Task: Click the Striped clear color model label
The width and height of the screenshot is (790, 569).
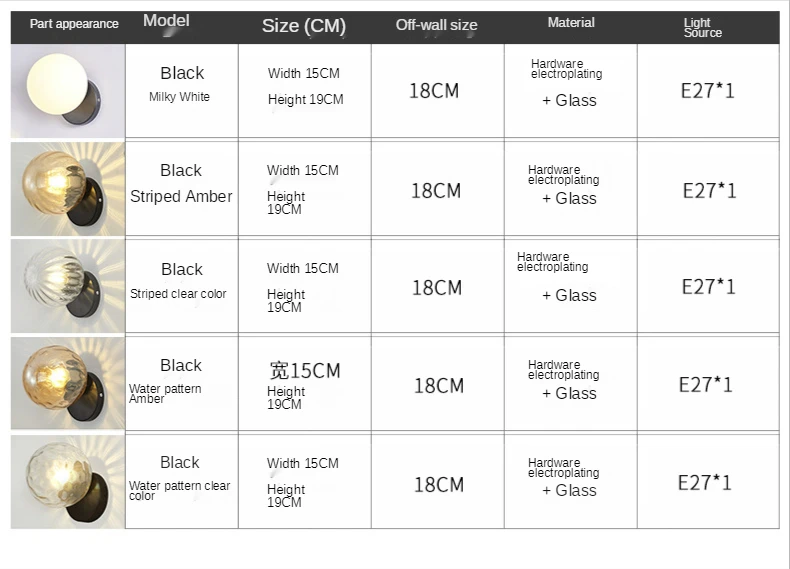Action: [178, 294]
